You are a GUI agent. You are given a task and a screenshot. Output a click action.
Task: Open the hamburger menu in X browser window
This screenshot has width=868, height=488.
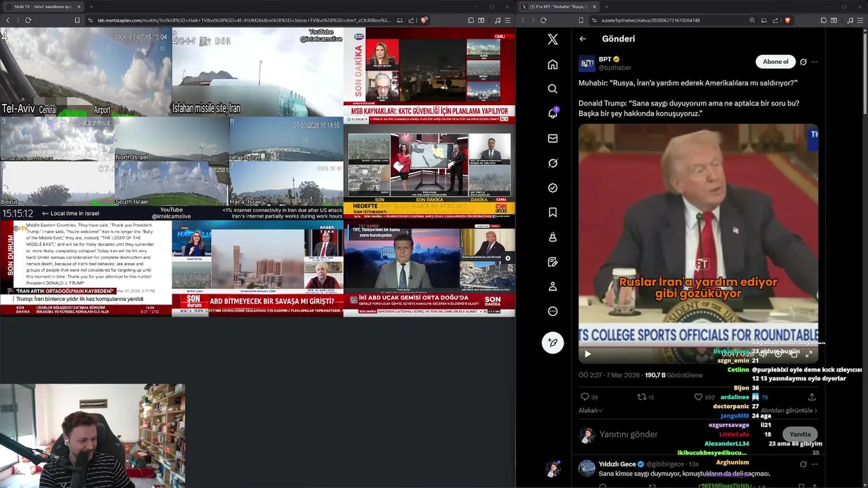[x=860, y=20]
